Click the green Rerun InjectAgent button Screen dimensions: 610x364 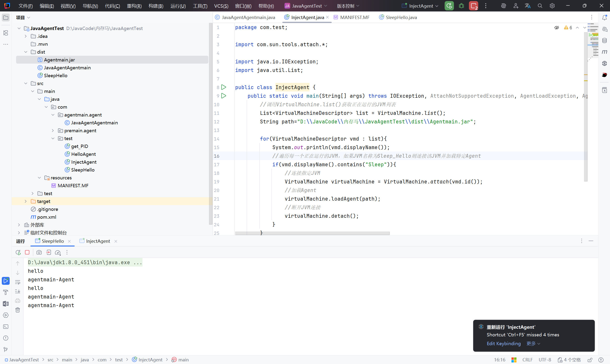449,6
